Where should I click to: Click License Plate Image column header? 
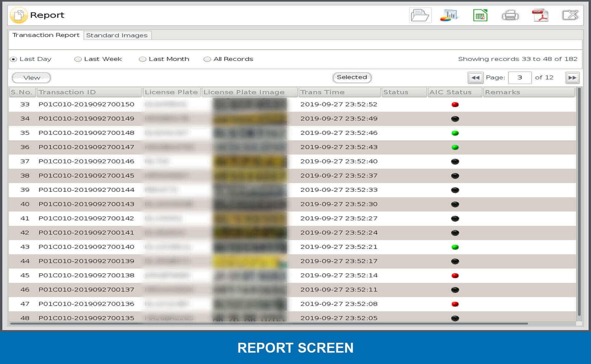coord(250,92)
